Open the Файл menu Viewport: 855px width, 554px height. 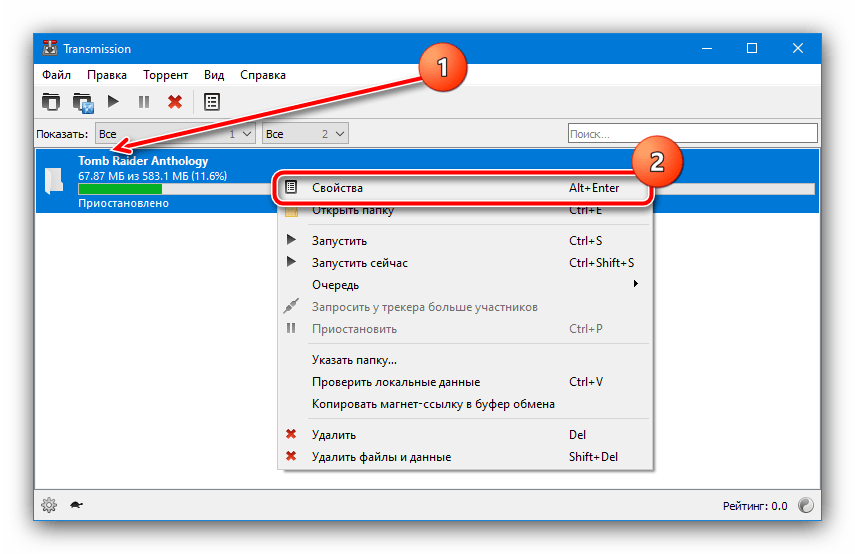[57, 75]
